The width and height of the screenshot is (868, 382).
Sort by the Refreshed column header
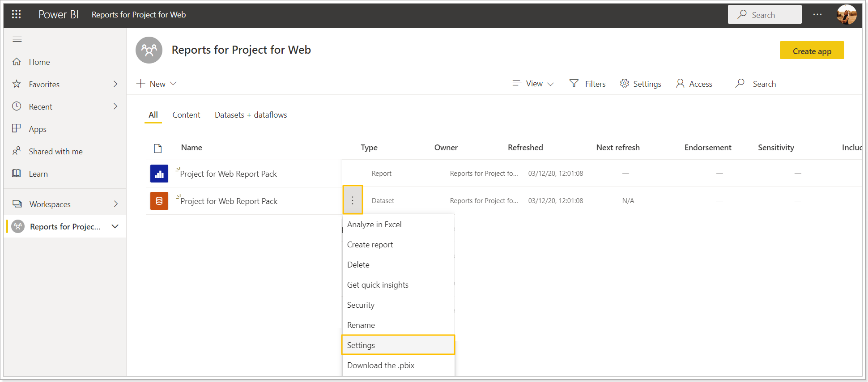coord(525,148)
